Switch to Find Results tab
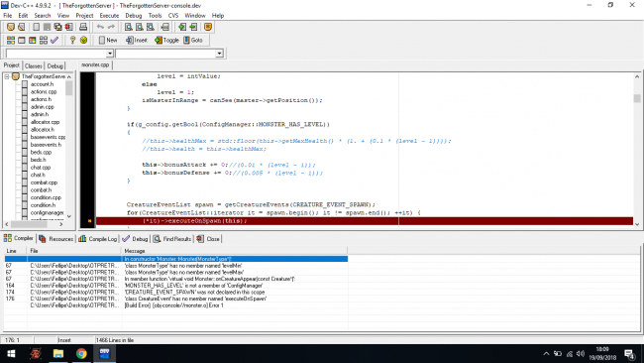The image size is (644, 363). pos(172,239)
